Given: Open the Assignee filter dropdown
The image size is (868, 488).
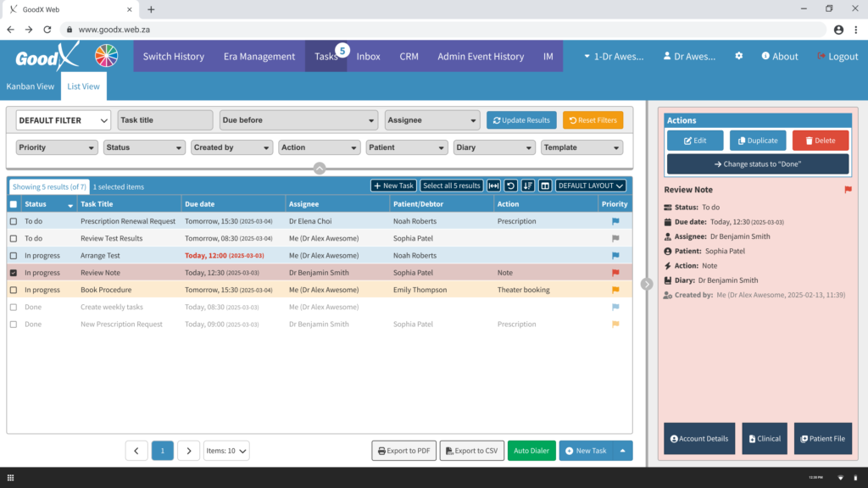Looking at the screenshot, I should (431, 120).
